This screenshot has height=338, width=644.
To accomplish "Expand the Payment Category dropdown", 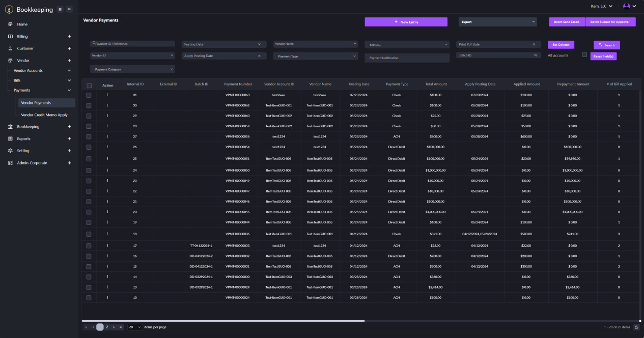I will (x=132, y=69).
